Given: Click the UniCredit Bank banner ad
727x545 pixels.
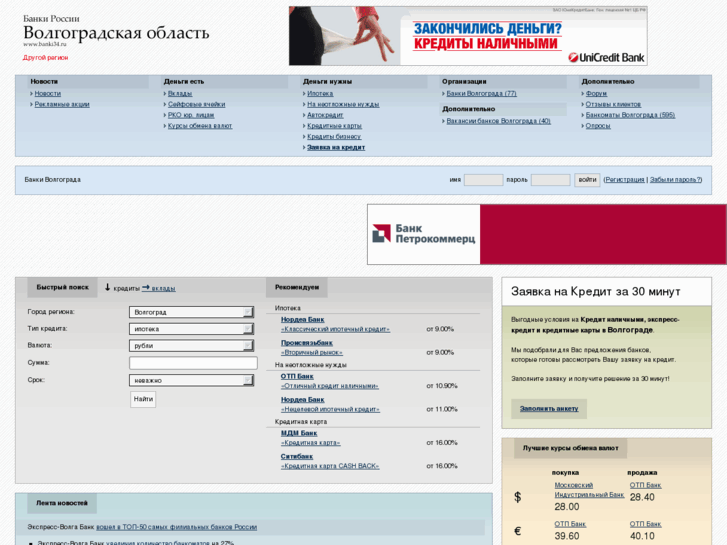Looking at the screenshot, I should tap(468, 36).
